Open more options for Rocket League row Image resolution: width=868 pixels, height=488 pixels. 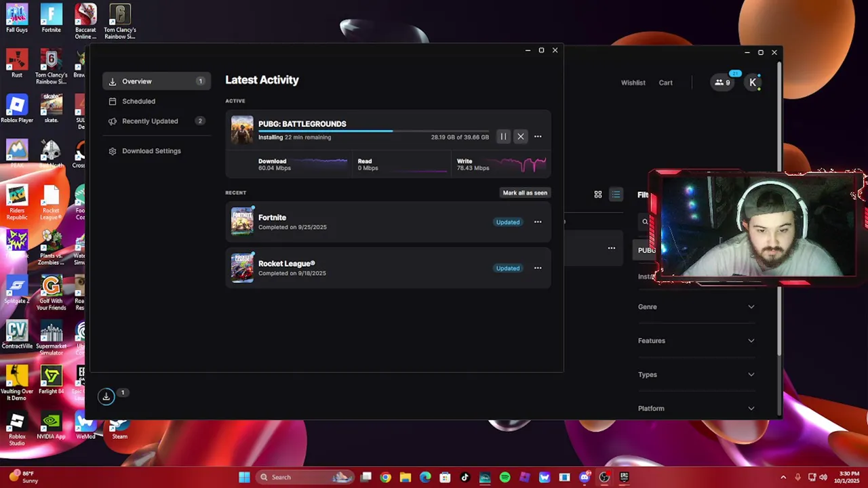(x=538, y=268)
